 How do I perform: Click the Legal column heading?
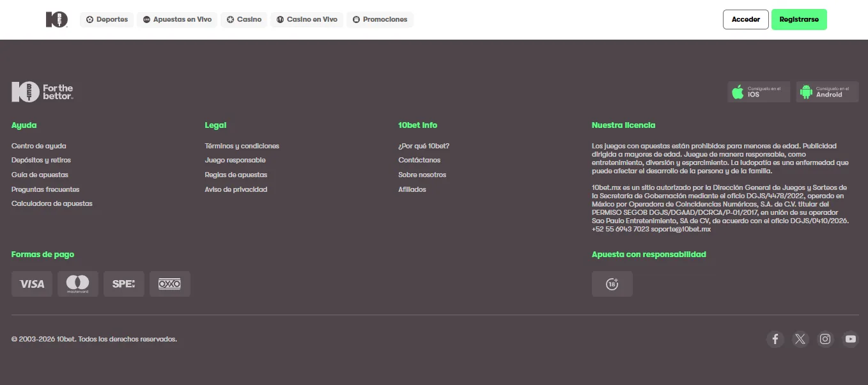[216, 125]
